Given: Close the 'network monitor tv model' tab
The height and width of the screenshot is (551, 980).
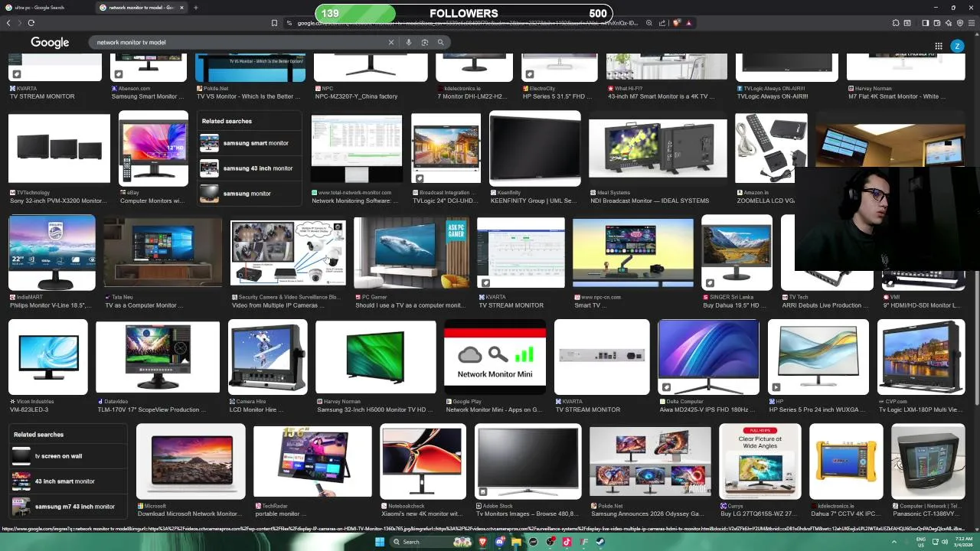Looking at the screenshot, I should tap(181, 8).
